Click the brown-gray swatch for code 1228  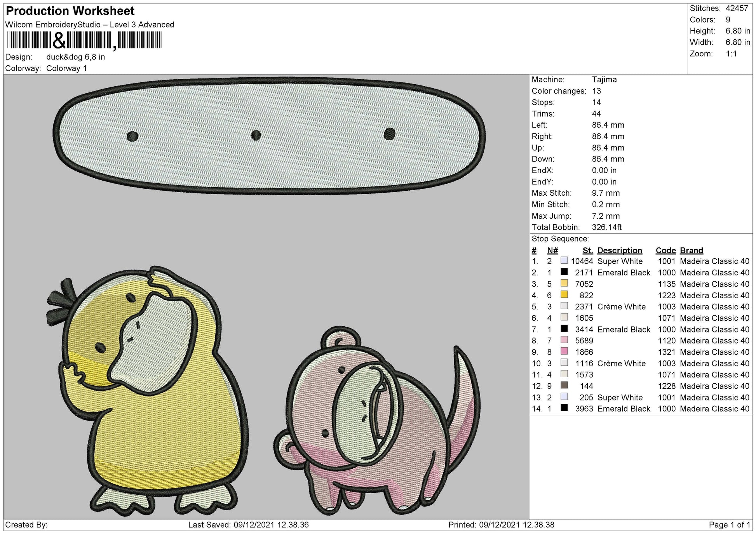564,385
